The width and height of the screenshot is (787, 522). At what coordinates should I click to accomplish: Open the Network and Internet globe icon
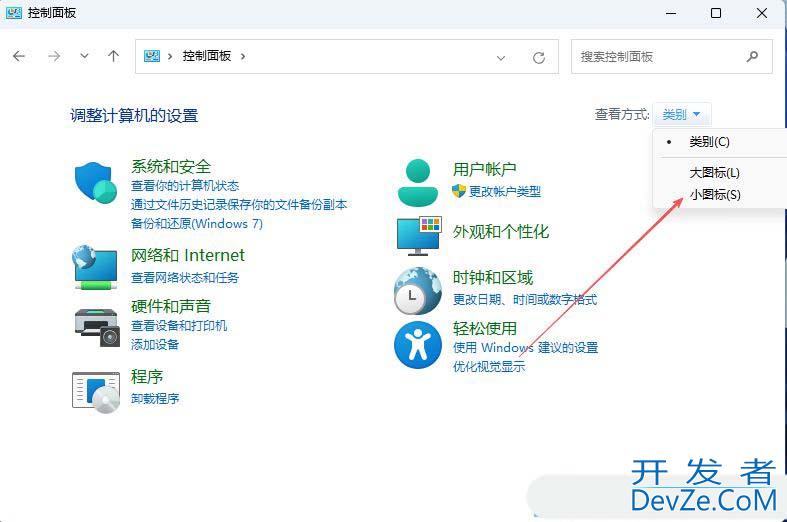95,267
